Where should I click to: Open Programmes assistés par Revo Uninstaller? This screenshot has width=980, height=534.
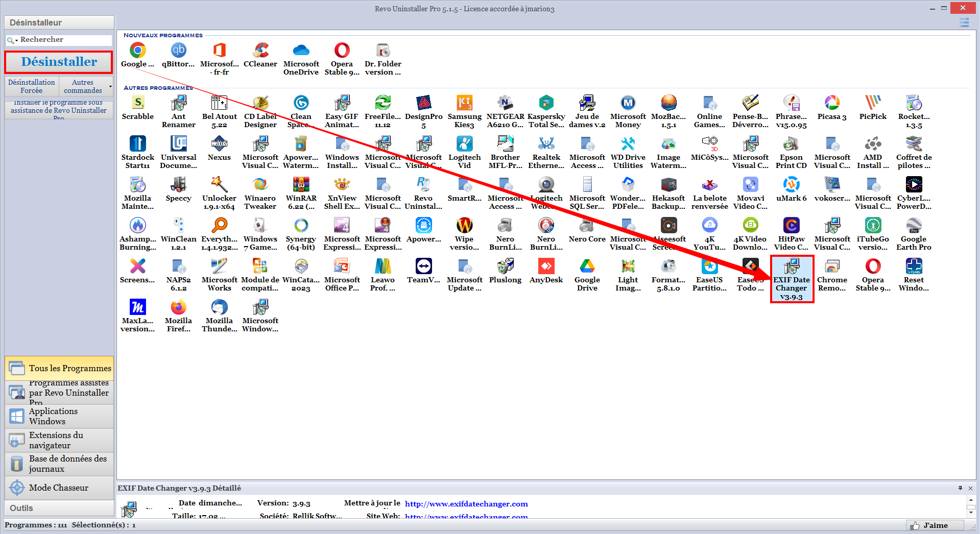click(59, 393)
